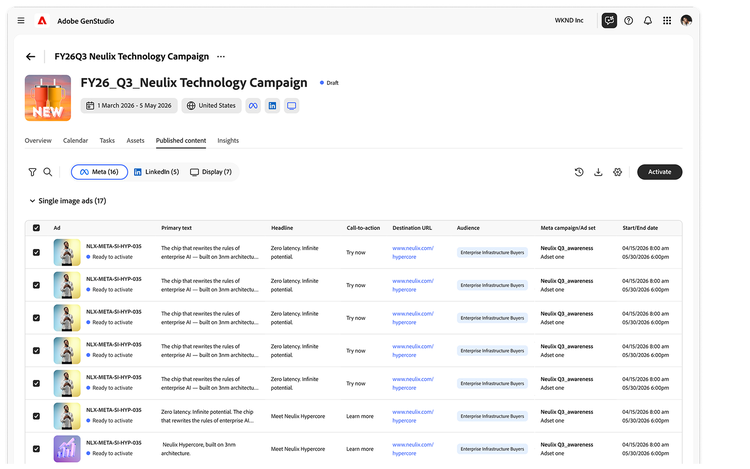Open the user profile avatar
750x469 pixels.
tap(686, 21)
